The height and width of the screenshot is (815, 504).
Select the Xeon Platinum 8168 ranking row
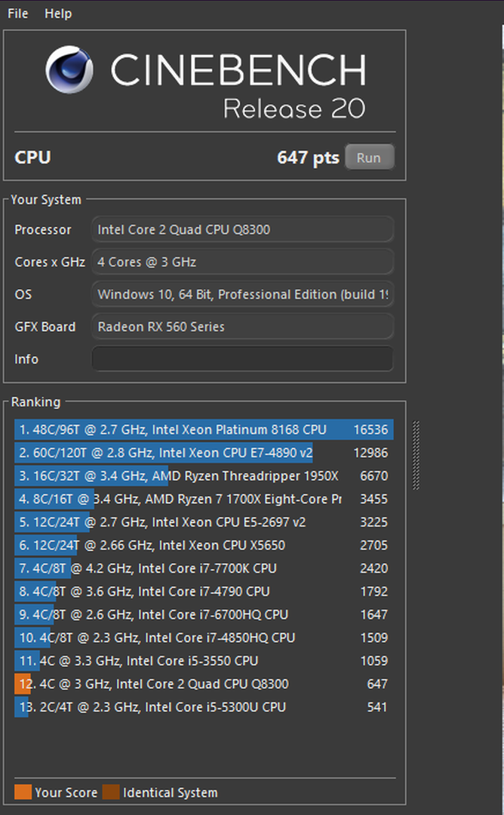[204, 430]
